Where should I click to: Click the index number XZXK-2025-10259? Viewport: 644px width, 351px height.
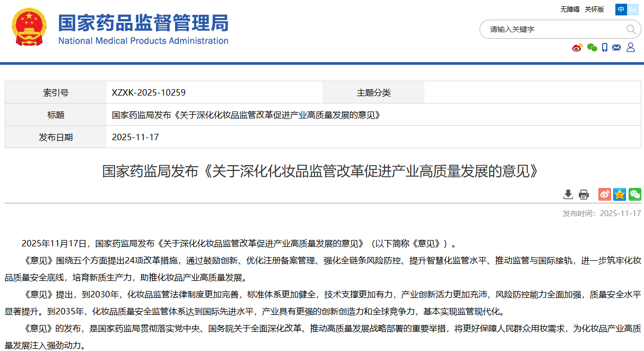(149, 92)
